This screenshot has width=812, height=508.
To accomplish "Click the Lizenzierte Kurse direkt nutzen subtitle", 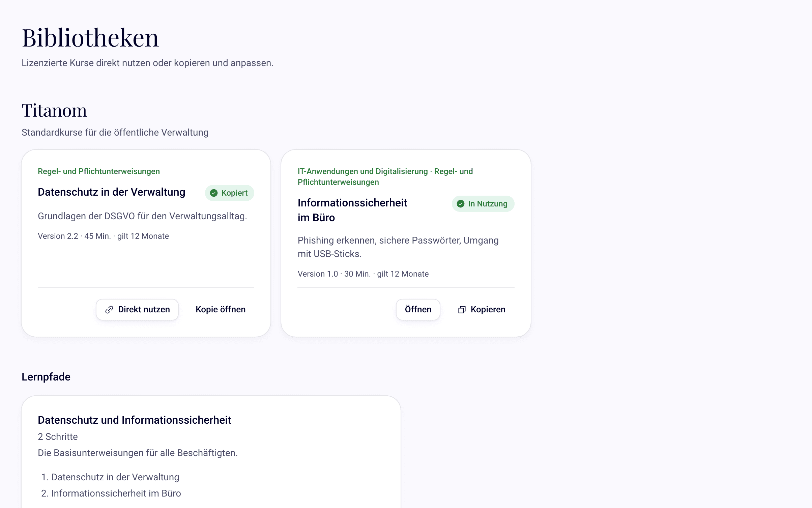I will click(147, 63).
